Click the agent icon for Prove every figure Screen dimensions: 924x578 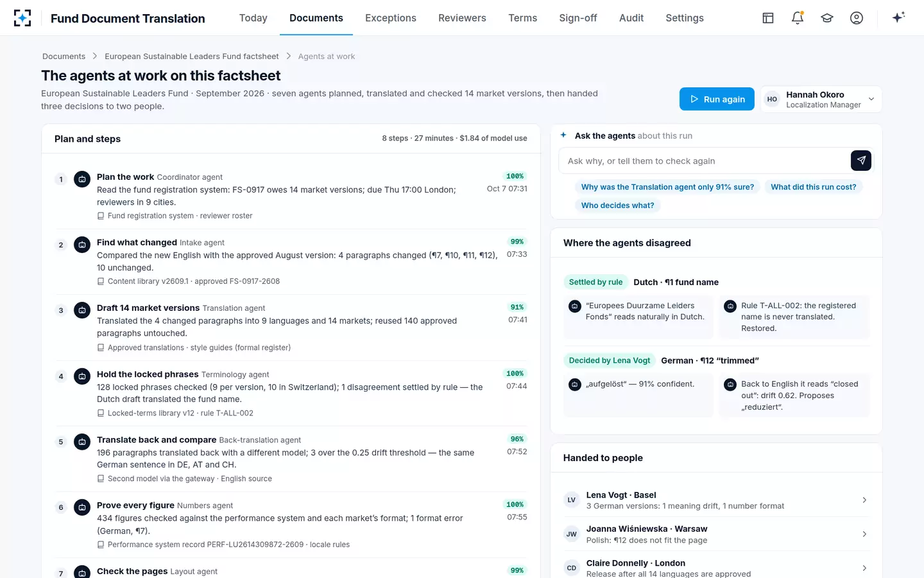(82, 507)
